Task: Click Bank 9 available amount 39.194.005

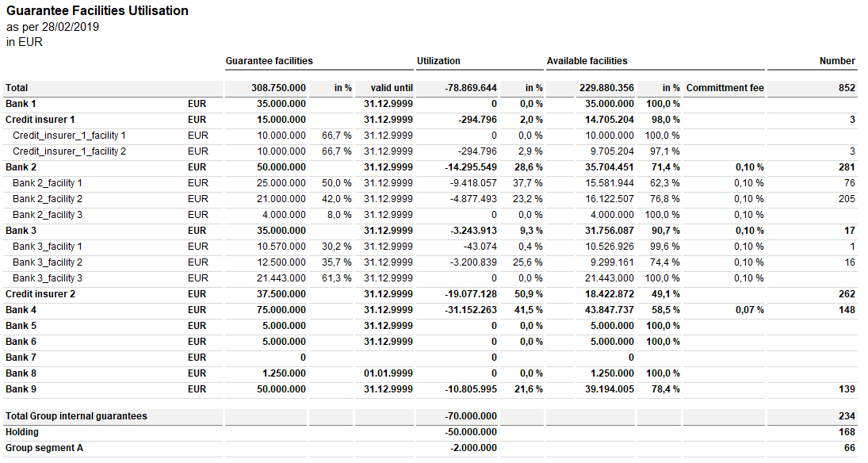Action: pyautogui.click(x=610, y=389)
